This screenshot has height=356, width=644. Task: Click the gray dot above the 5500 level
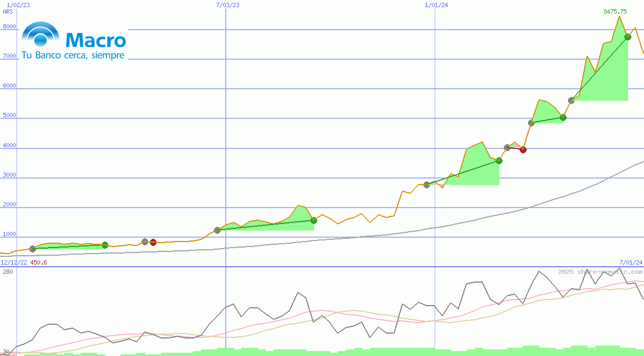(571, 100)
